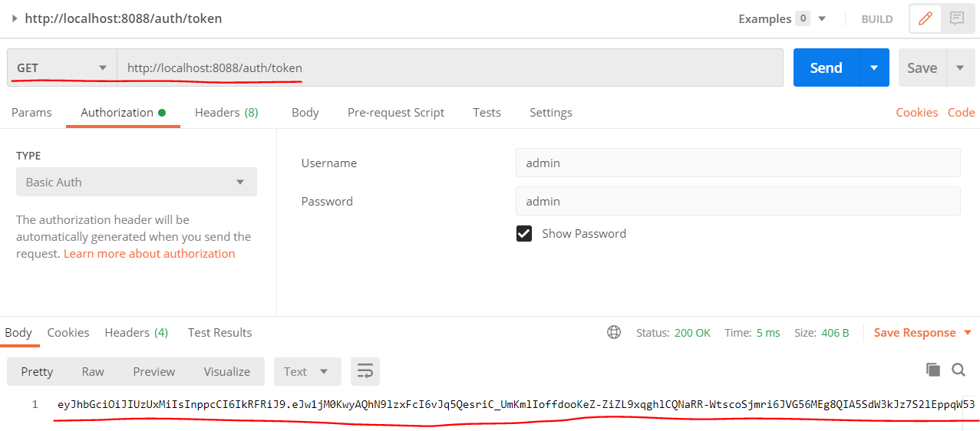Open the Save button dropdown arrow

[960, 67]
